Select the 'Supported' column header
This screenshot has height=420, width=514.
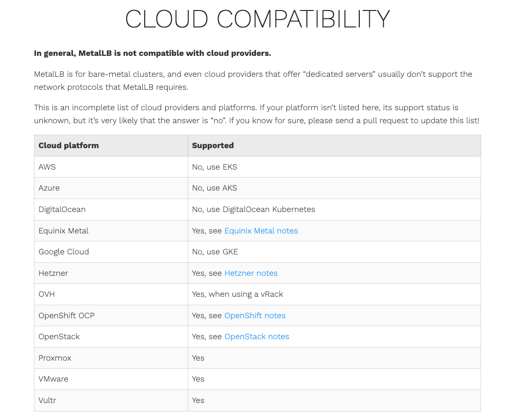click(x=334, y=146)
